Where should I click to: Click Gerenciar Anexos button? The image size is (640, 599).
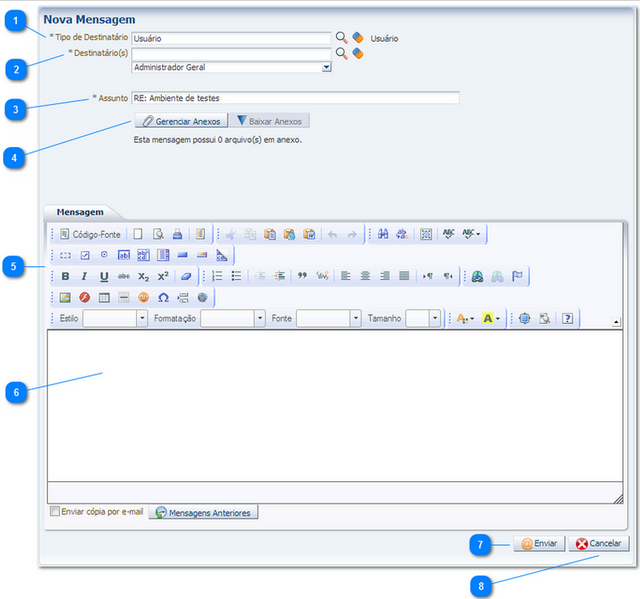(x=181, y=121)
